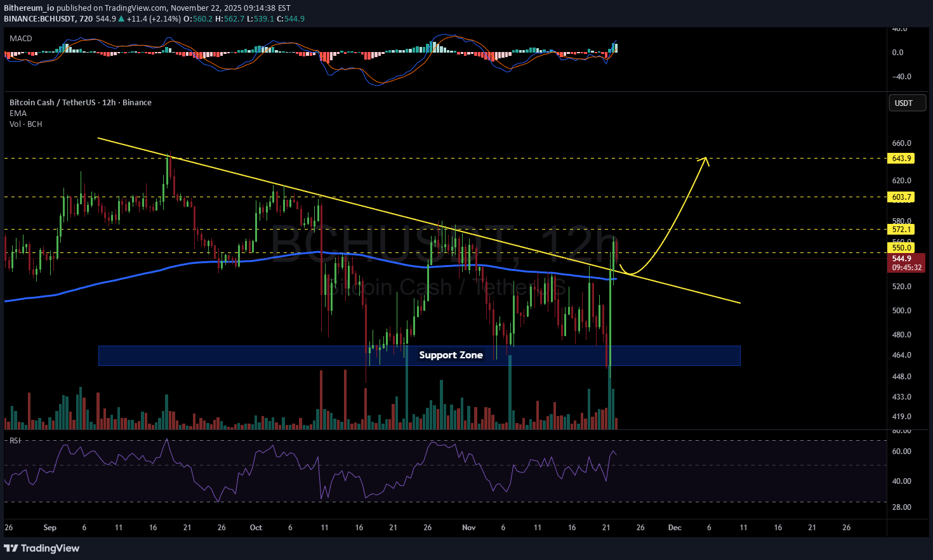Click the Oct date axis label

pos(256,528)
